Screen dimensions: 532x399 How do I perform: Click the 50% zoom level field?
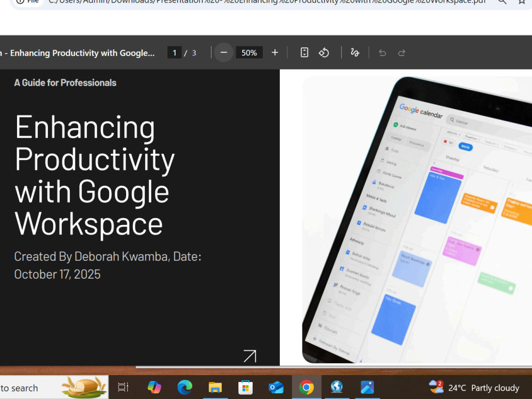pos(249,53)
